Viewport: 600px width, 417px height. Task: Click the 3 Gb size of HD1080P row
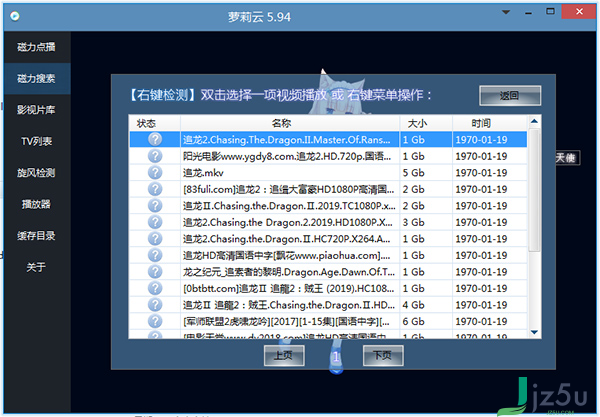413,222
